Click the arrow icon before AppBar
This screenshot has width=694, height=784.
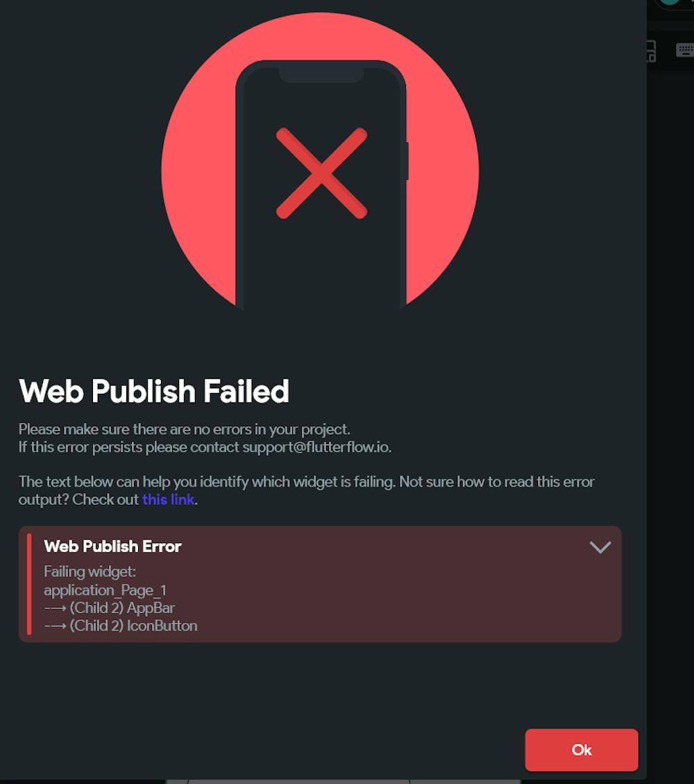55,608
